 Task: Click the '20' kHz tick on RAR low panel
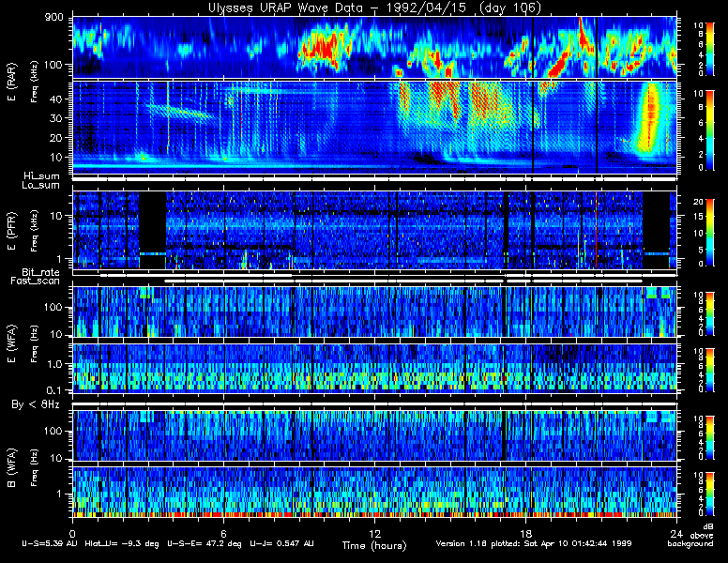pos(56,138)
